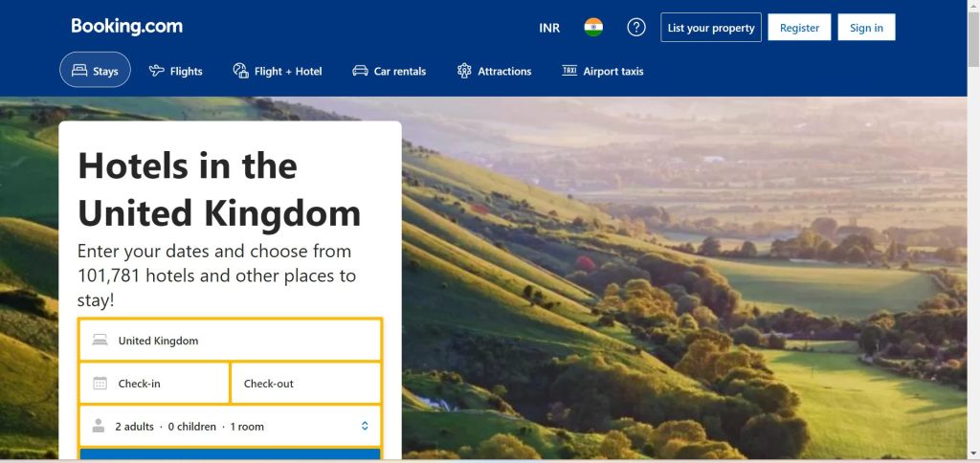The image size is (980, 463).
Task: Click the airplane icon beside Flights
Action: [x=156, y=71]
